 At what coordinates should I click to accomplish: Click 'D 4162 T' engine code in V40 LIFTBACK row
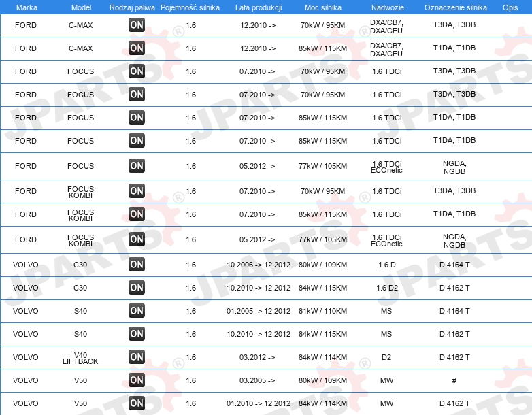(454, 357)
